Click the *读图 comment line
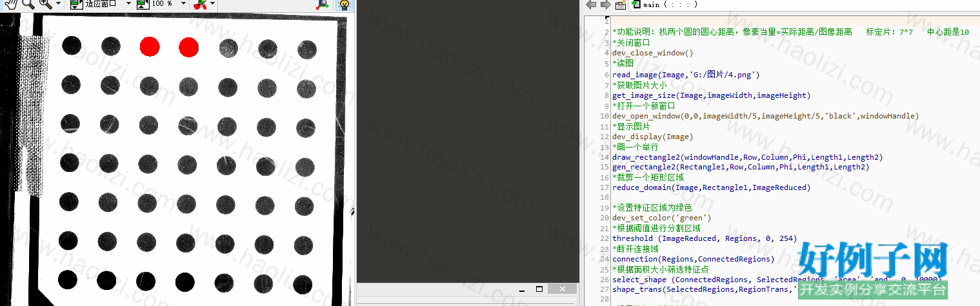Image resolution: width=980 pixels, height=306 pixels. (x=623, y=64)
